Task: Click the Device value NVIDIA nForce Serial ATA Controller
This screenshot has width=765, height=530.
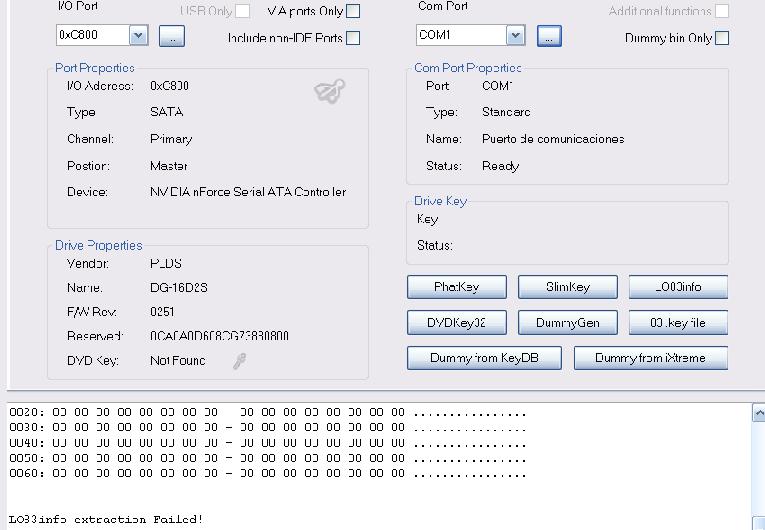Action: (248, 192)
